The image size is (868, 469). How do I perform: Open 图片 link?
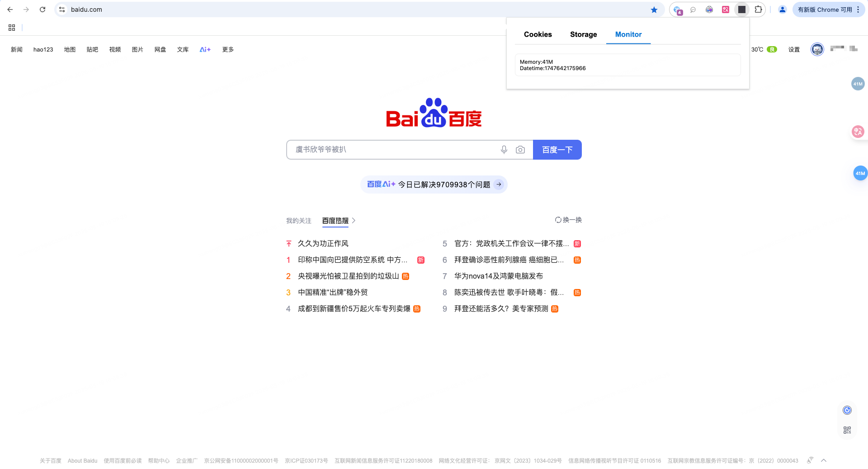tap(137, 49)
